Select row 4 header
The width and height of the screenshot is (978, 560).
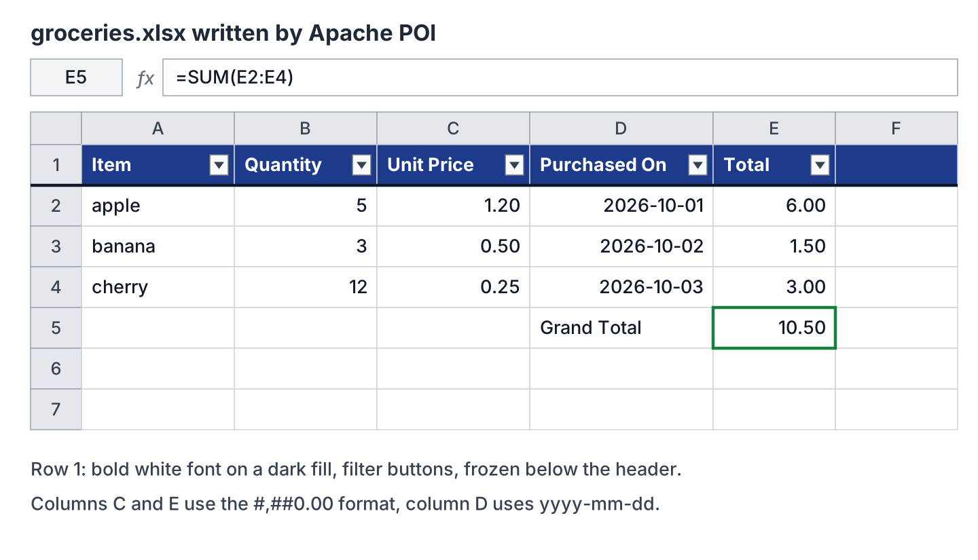(56, 287)
